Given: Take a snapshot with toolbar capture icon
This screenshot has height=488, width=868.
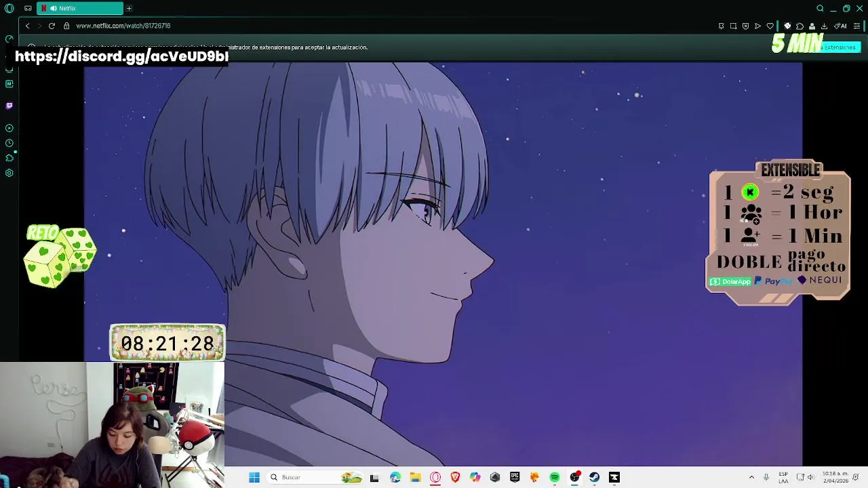Looking at the screenshot, I should (733, 26).
